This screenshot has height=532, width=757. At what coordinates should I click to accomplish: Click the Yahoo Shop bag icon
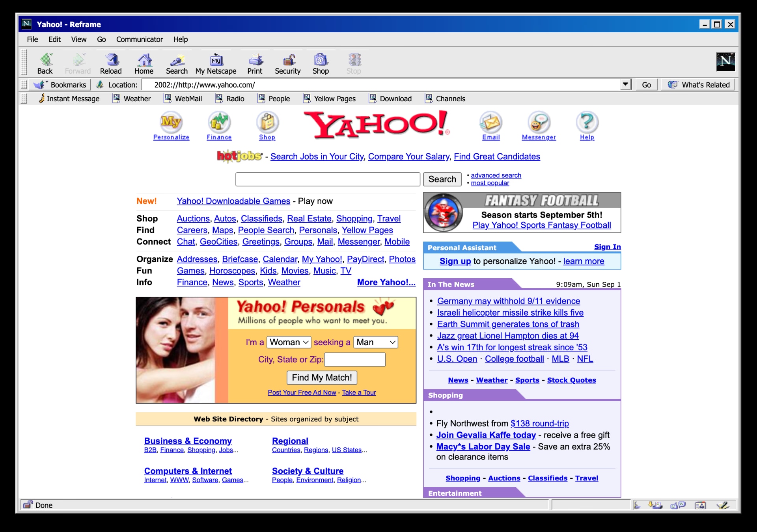click(x=267, y=122)
